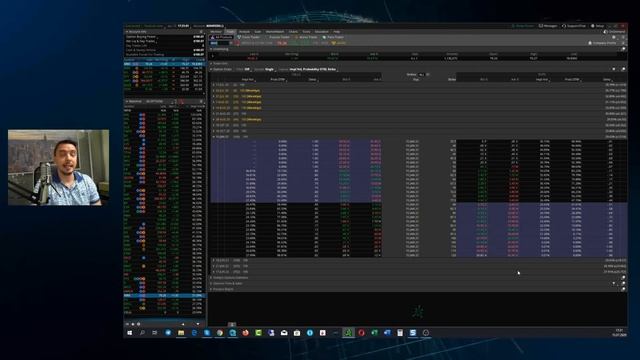Toggle OnDemand mode
Viewport: 640px width, 360px height.
[614, 31]
